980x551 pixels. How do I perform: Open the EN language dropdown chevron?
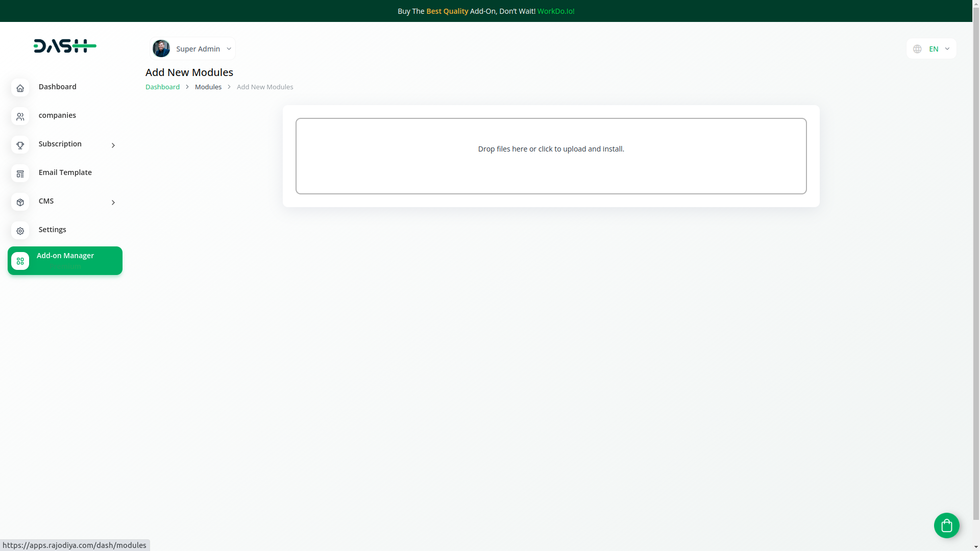click(x=947, y=49)
